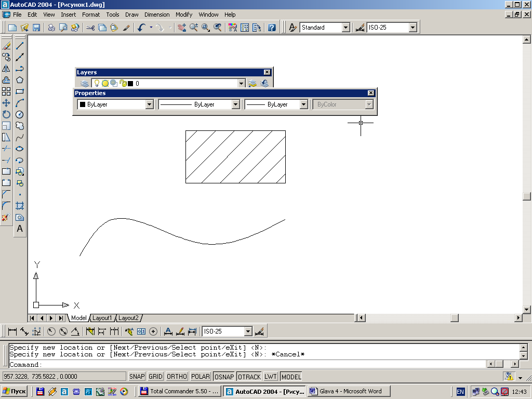
Task: Toggle GRID display in status bar
Action: [155, 377]
